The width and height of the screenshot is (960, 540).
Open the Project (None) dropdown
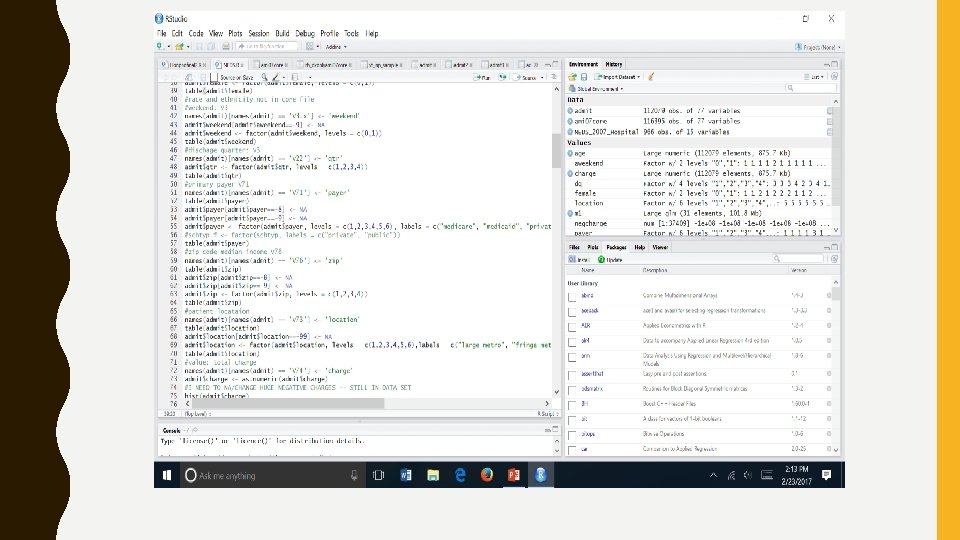click(x=817, y=47)
